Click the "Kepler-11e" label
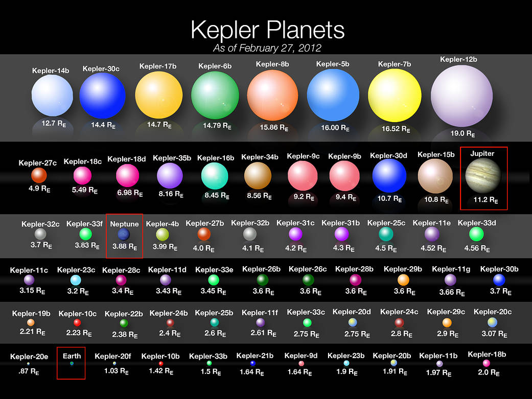Image resolution: width=532 pixels, height=399 pixels. click(431, 223)
